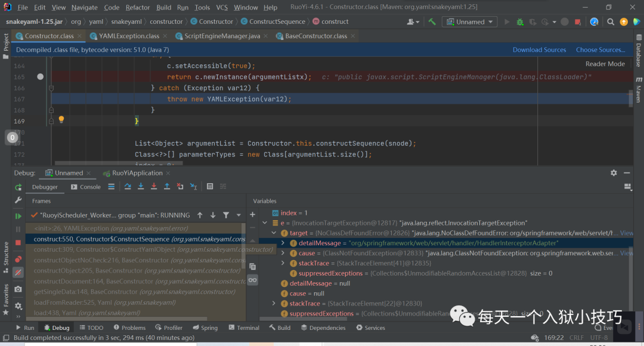Click the red Force Step Into icon
This screenshot has height=346, width=644.
click(154, 187)
